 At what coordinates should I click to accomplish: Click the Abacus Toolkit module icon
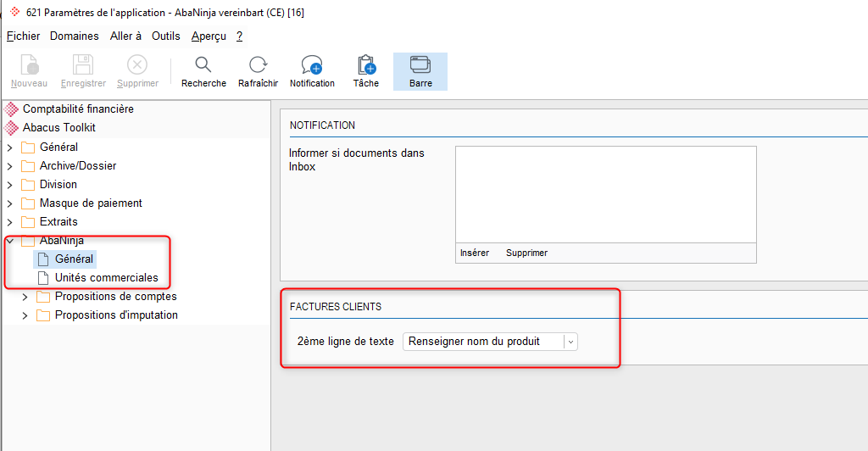tap(11, 128)
